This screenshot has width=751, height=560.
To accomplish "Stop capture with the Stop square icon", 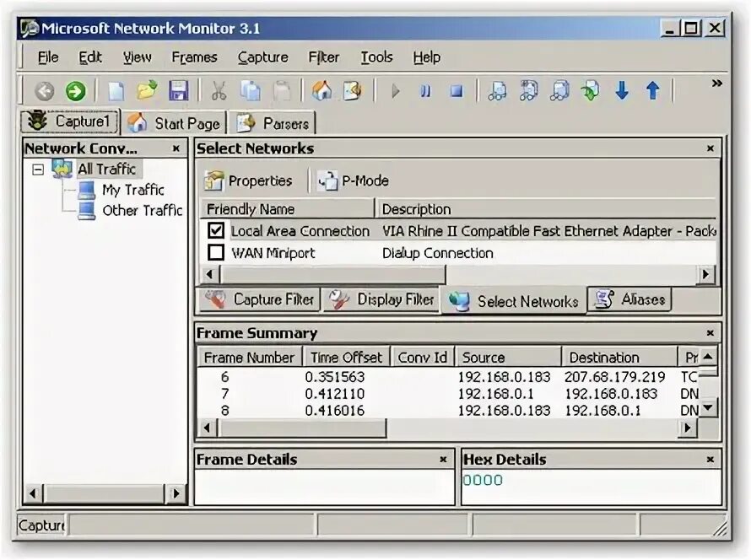I will (x=457, y=91).
